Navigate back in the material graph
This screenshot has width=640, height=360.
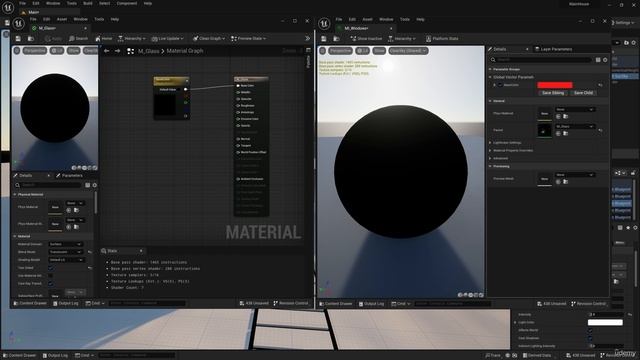point(107,51)
